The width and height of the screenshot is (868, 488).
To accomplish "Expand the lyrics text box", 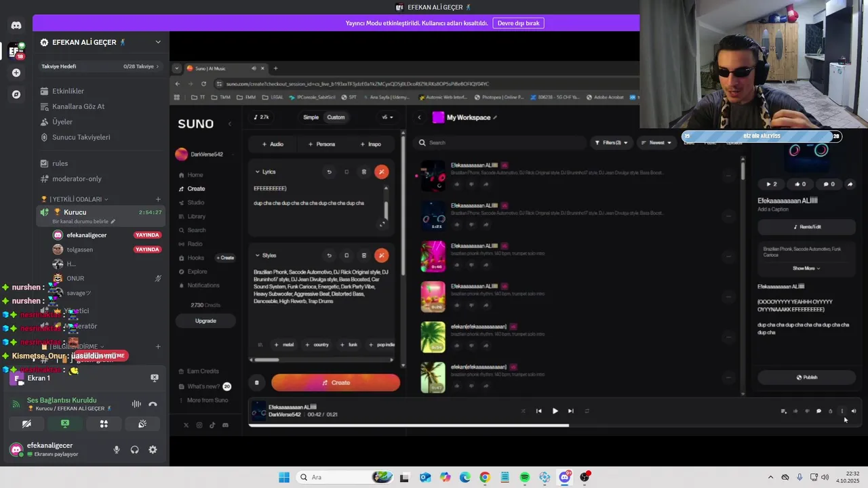I will (x=382, y=224).
